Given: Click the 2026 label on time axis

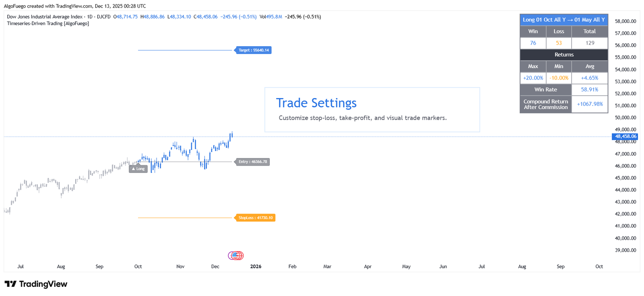Looking at the screenshot, I should tap(256, 266).
